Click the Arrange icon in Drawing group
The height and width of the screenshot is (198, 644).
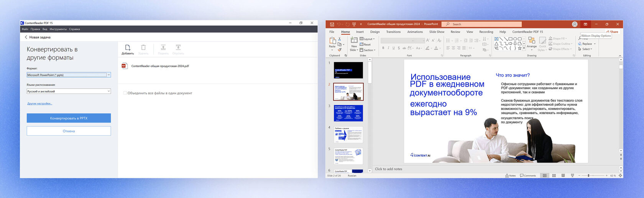532,40
